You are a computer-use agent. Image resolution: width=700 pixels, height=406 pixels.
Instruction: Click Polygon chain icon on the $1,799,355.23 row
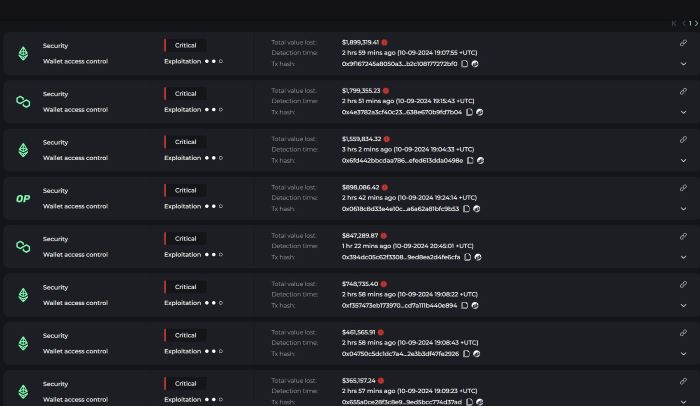[23, 102]
